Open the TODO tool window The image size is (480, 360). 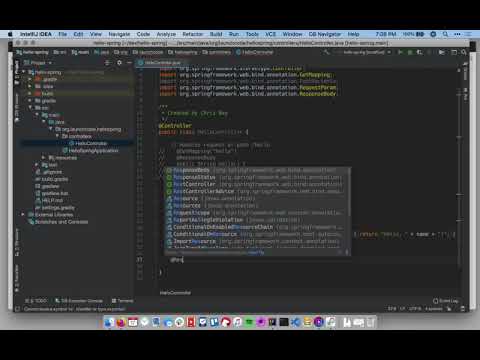pos(36,301)
